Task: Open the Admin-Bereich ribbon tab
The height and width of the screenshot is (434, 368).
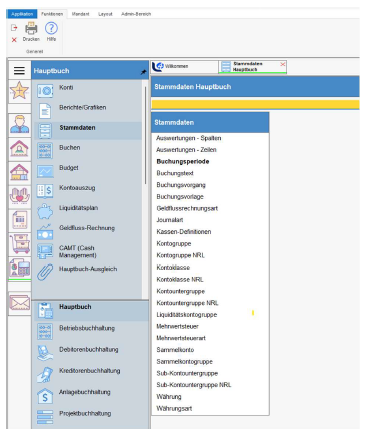Action: pos(136,14)
